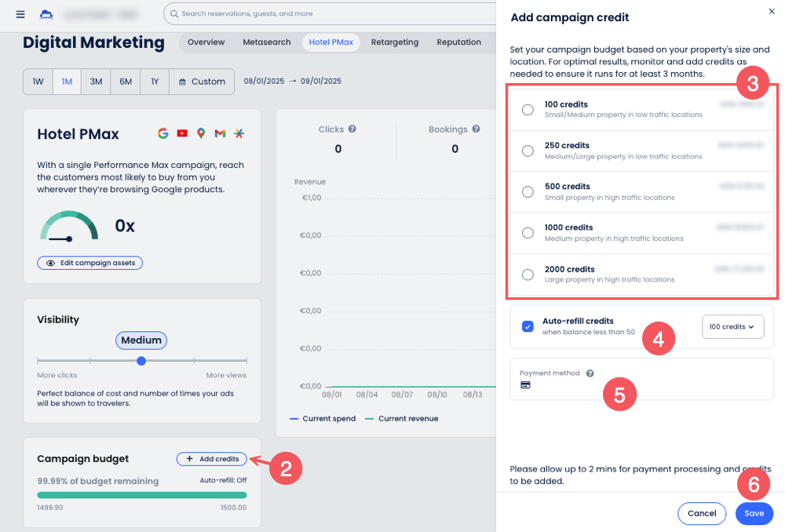Close the Add campaign credit panel
785x532 pixels.
coord(771,11)
